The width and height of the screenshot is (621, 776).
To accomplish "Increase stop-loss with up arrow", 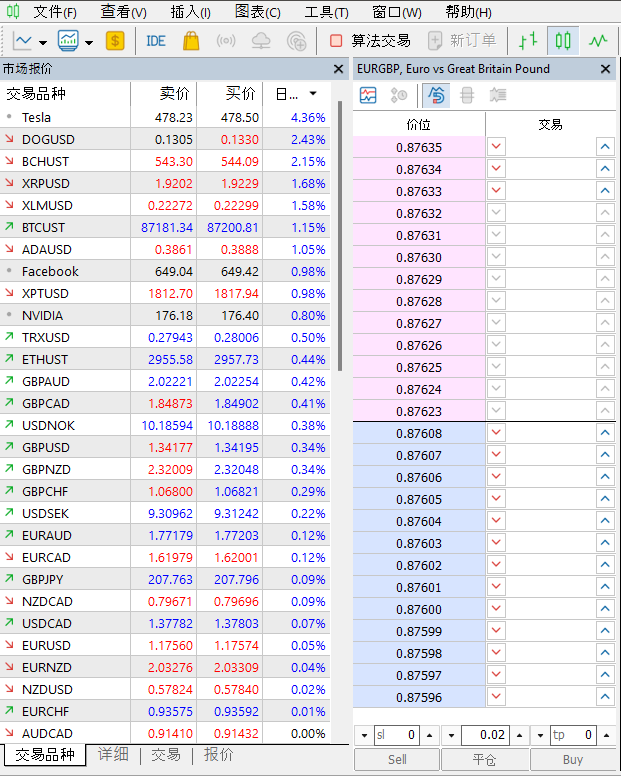I will tap(430, 735).
